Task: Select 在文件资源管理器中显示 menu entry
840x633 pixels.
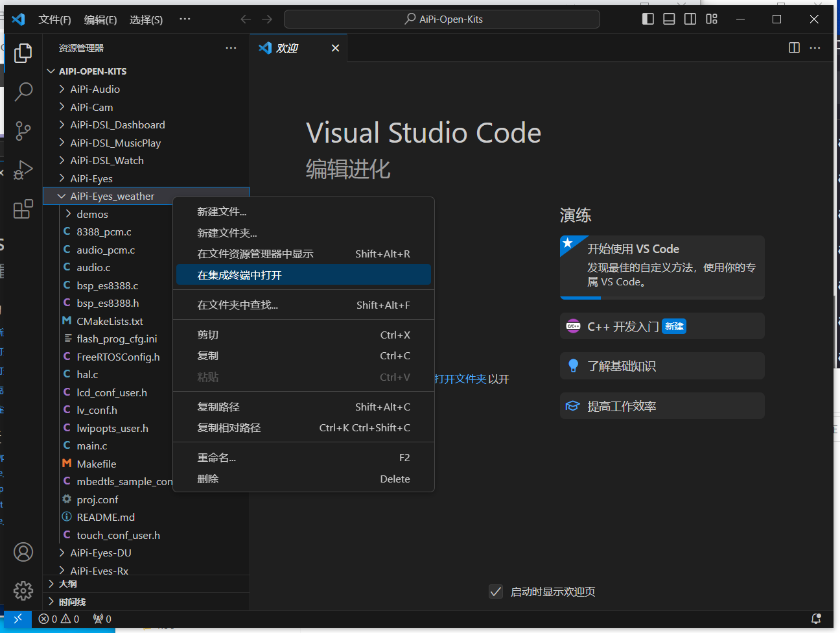Action: point(303,254)
